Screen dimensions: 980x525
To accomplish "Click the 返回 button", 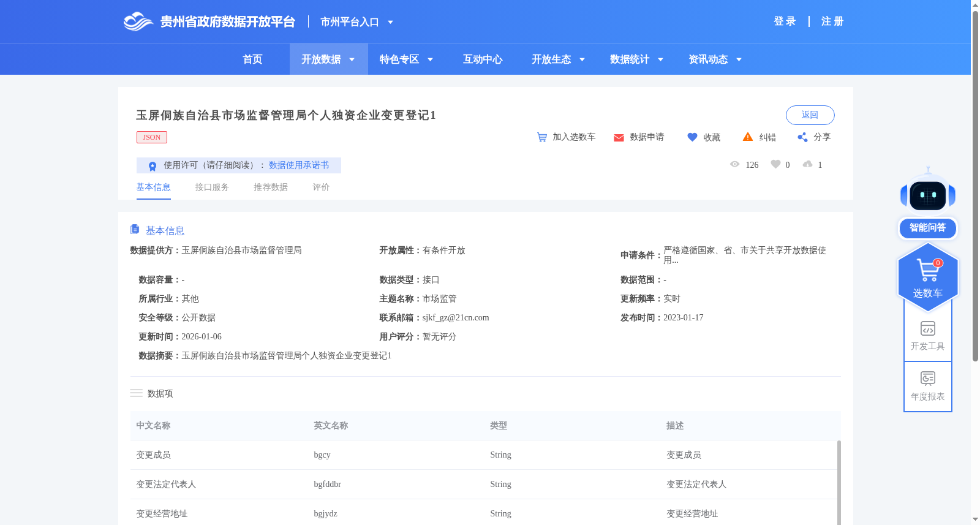I will (810, 115).
